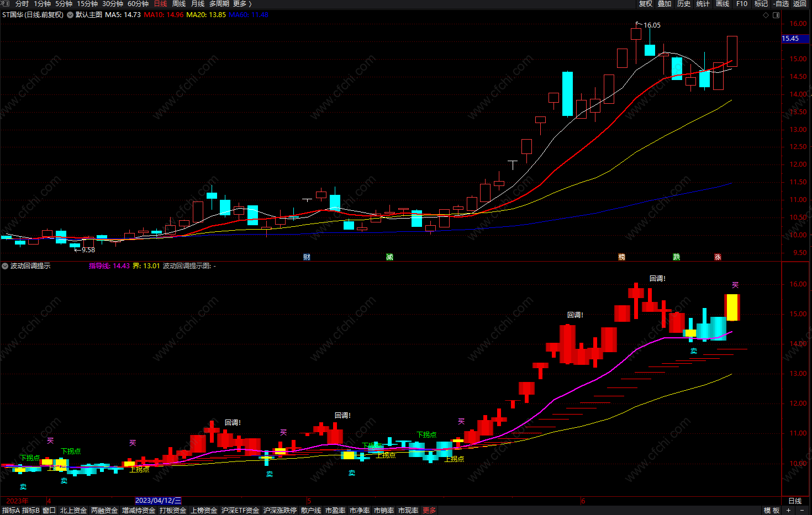Click the top-left panel toggle icon
This screenshot has height=515, width=812.
coord(6,4)
